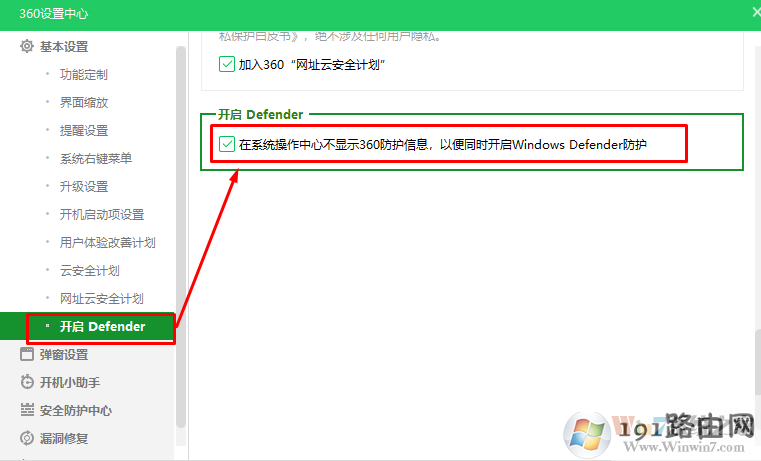The height and width of the screenshot is (461, 761).
Task: Click the sidebar vertical scrollbar
Action: (x=181, y=237)
